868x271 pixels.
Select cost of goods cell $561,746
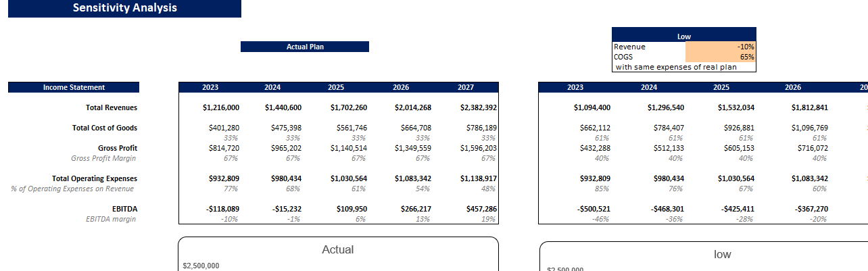click(x=352, y=128)
